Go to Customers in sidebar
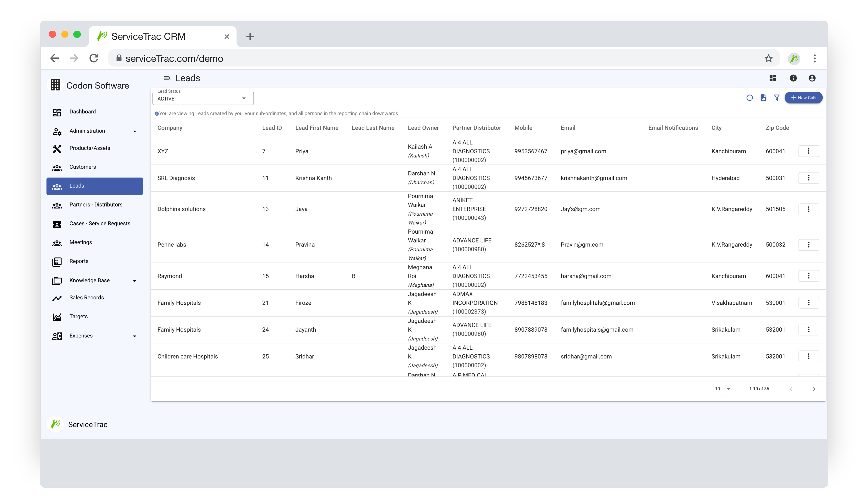Screen dimensions: 868x504 pyautogui.click(x=83, y=167)
